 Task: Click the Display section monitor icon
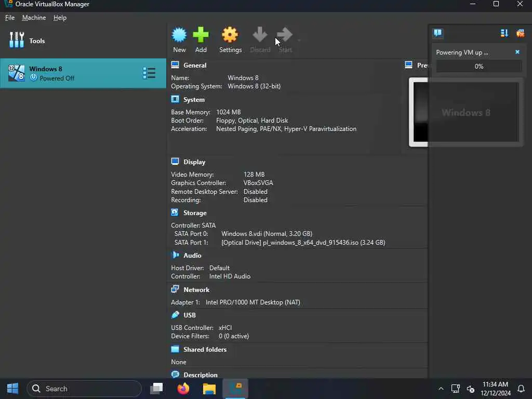click(x=175, y=161)
